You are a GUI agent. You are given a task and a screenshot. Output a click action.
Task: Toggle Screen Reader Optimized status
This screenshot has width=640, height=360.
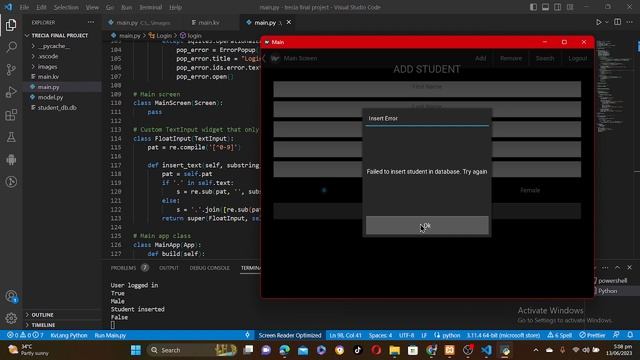click(x=290, y=335)
